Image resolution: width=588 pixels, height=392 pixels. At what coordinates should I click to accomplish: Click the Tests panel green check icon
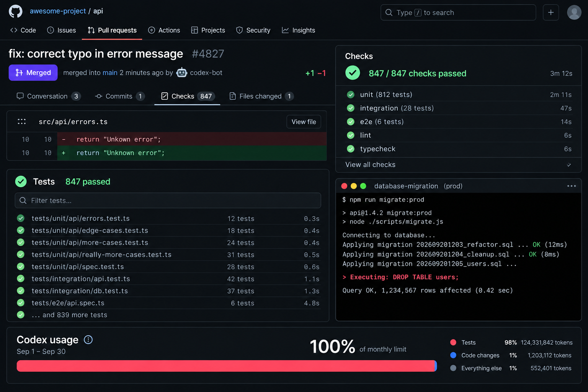(21, 181)
